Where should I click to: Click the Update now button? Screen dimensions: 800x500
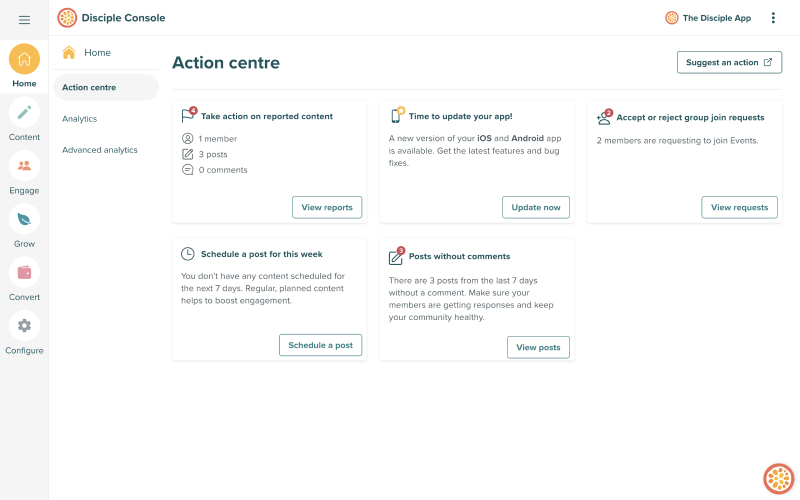(536, 207)
